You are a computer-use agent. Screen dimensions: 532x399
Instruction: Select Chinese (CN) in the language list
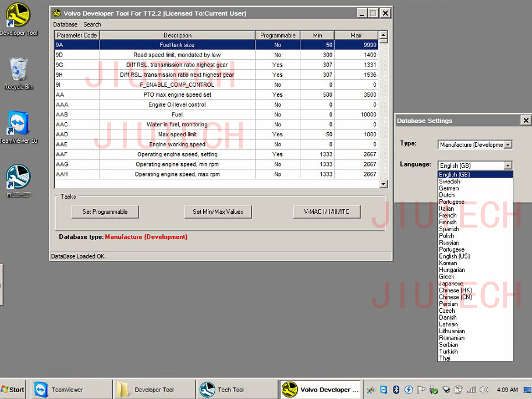(476, 297)
